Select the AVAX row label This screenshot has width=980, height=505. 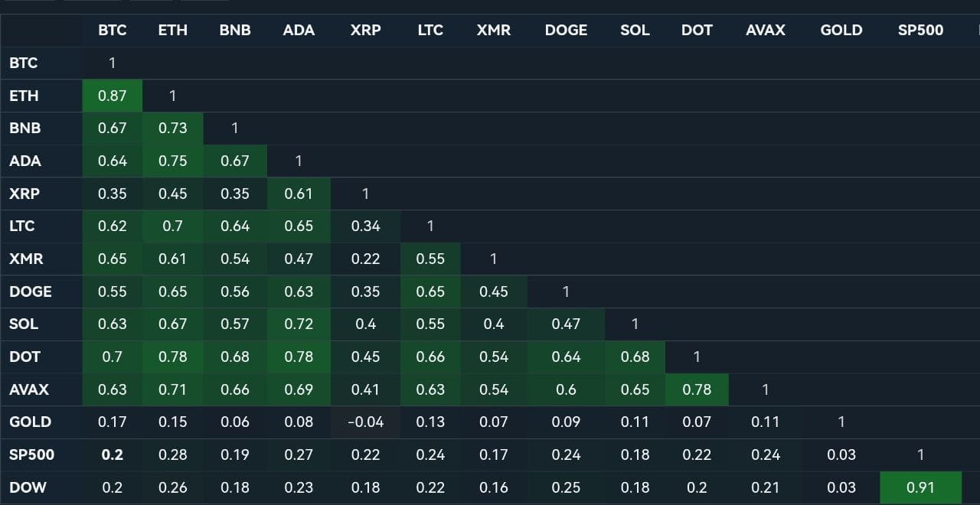(28, 389)
